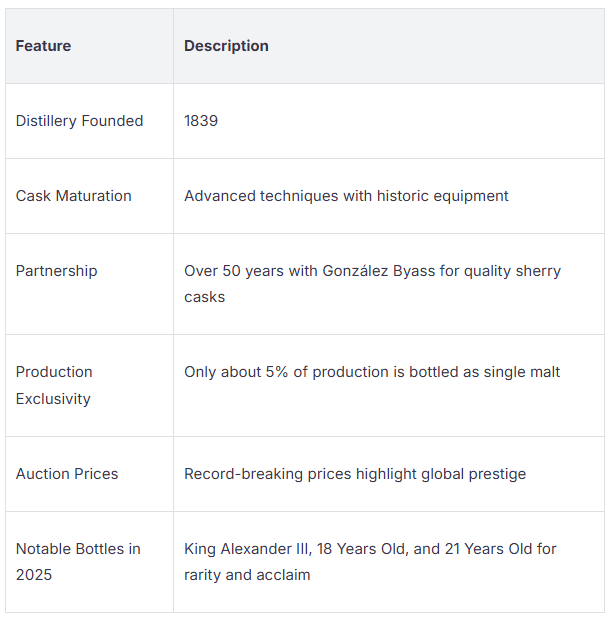Viewport: 610px width, 618px height.
Task: Click the Feature column header
Action: click(43, 46)
